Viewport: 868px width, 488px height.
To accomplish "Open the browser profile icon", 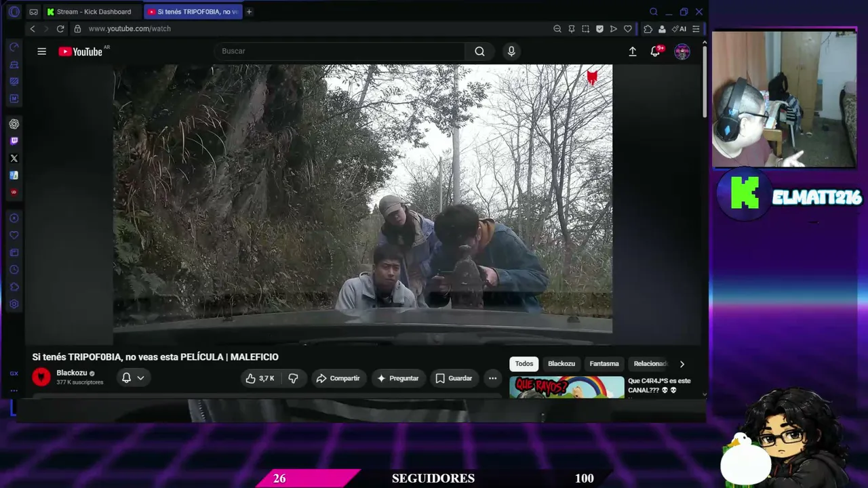I will point(663,29).
